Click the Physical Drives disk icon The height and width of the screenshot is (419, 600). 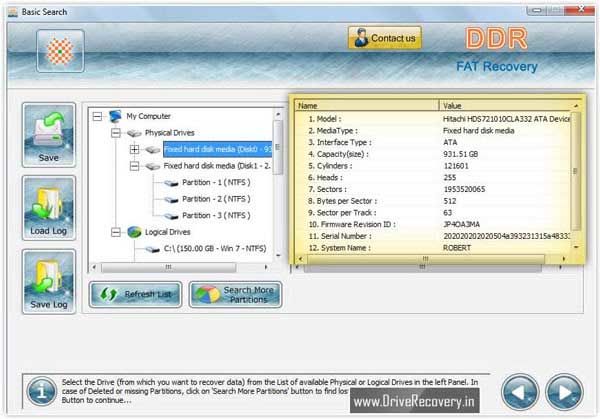(134, 133)
